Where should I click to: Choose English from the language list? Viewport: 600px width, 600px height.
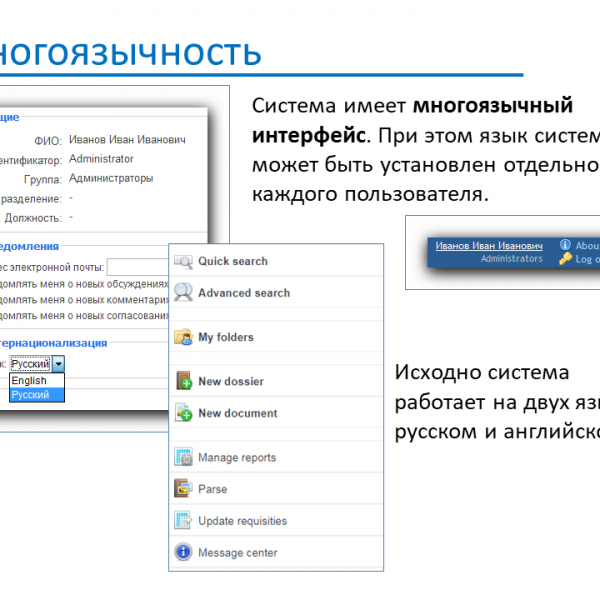(30, 381)
